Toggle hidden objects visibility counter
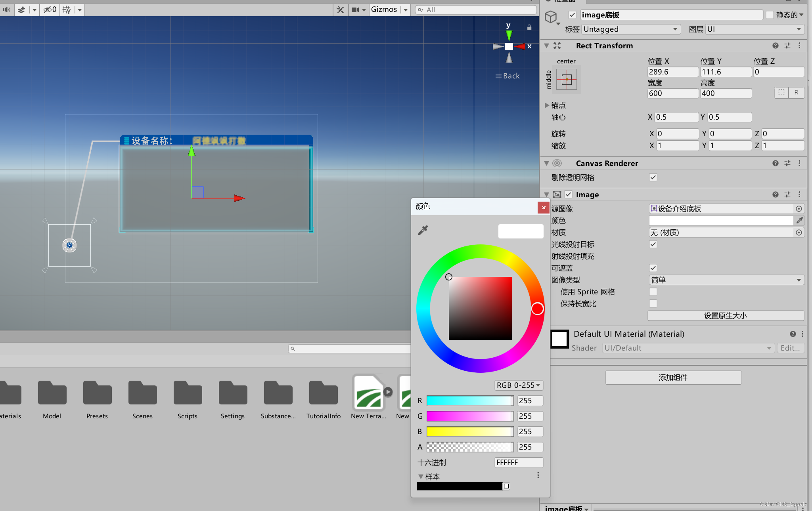Image resolution: width=812 pixels, height=511 pixels. tap(50, 10)
